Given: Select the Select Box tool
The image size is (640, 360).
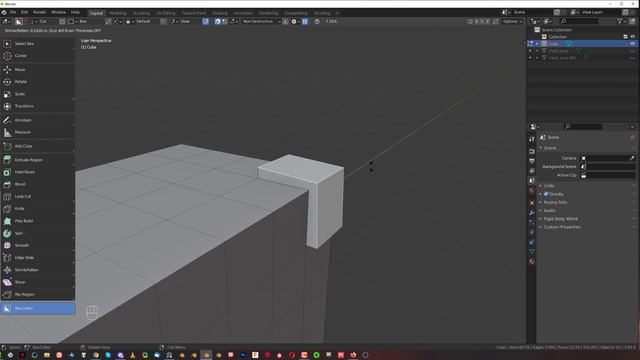Looking at the screenshot, I should point(38,44).
